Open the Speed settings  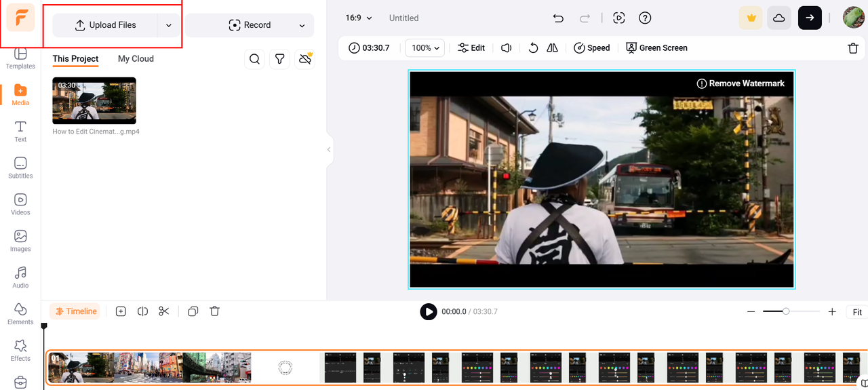[x=592, y=48]
